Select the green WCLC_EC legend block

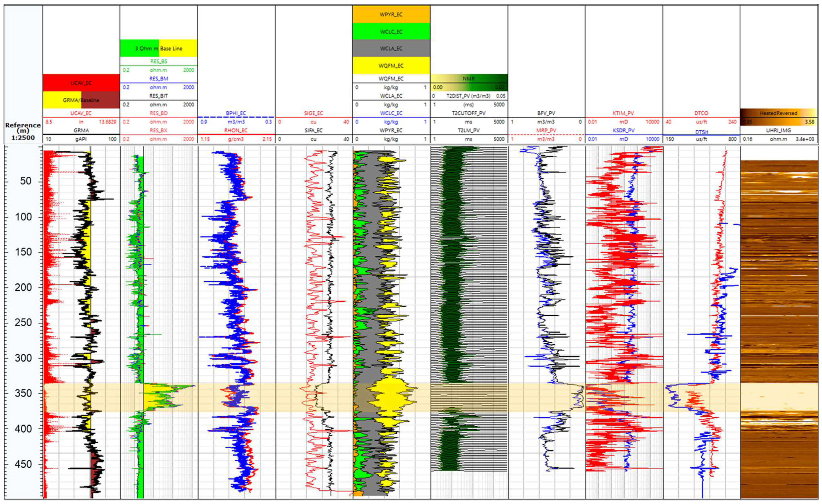[x=391, y=32]
